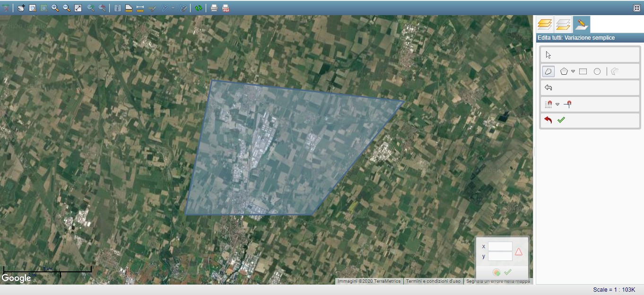This screenshot has width=644, height=295.
Task: Activate the zoom window magnifier tool
Action: (33, 8)
